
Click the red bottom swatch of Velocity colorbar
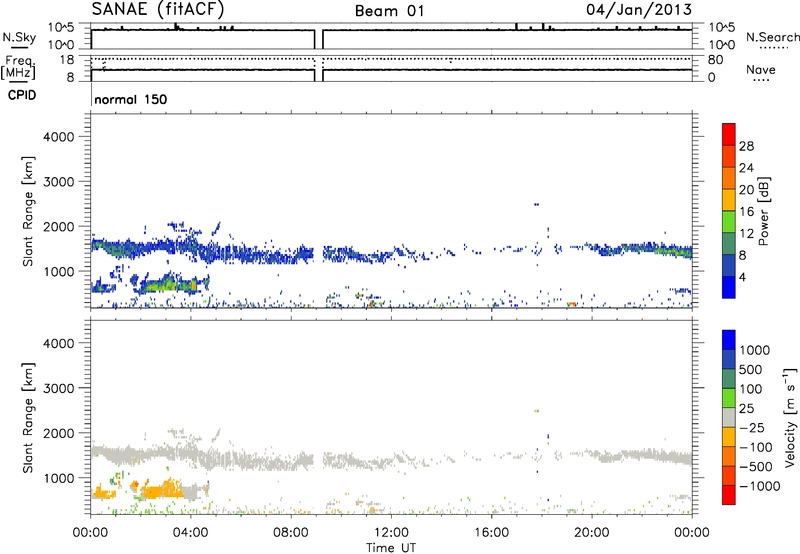tap(729, 495)
